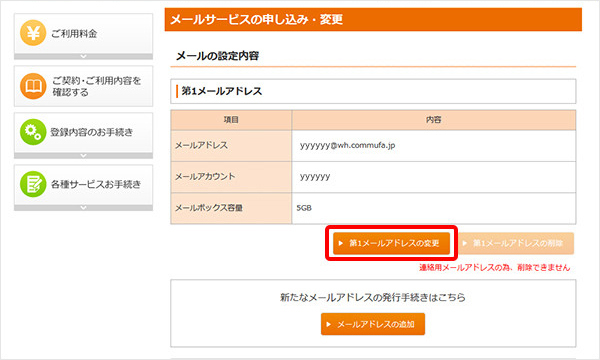Click the red note 連絡用メールアドレスの為、削除できません
Screen dimensions: 600x360
click(494, 267)
